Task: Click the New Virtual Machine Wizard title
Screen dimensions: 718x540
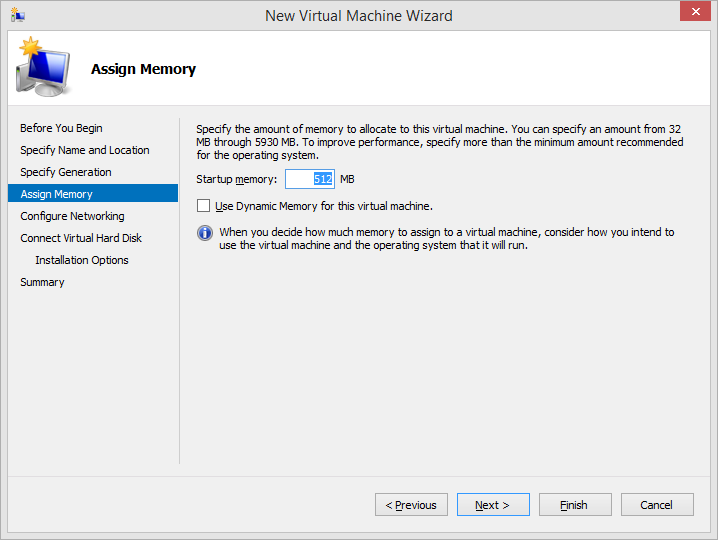Action: coord(359,15)
